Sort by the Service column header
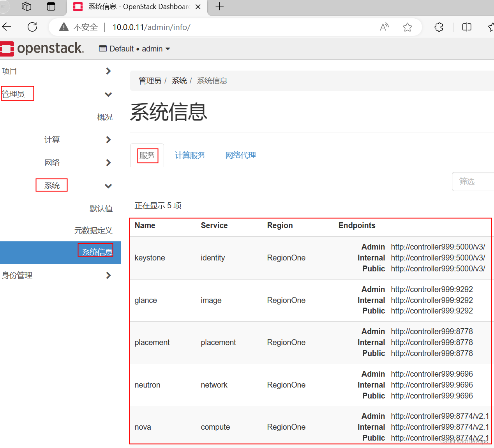The height and width of the screenshot is (448, 494). click(214, 225)
